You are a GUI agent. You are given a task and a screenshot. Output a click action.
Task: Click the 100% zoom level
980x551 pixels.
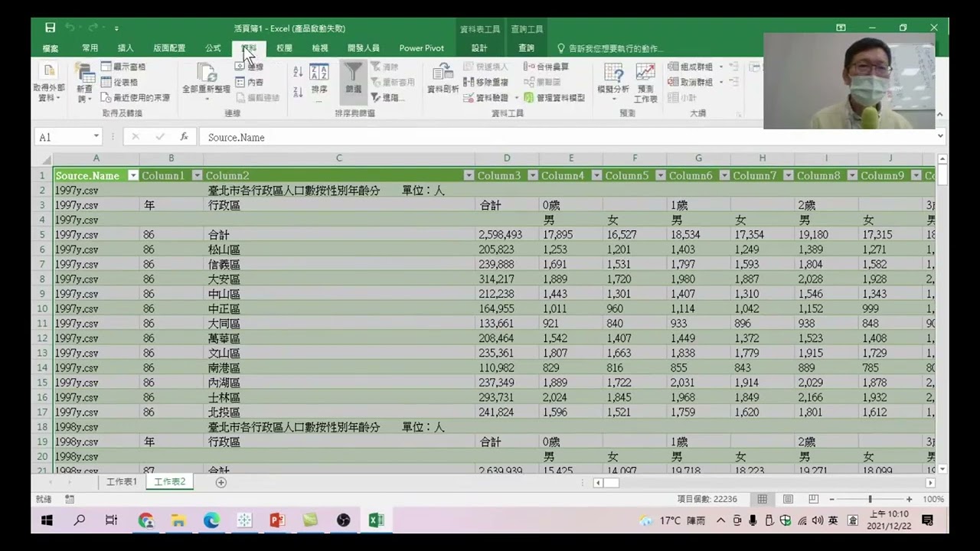[933, 499]
